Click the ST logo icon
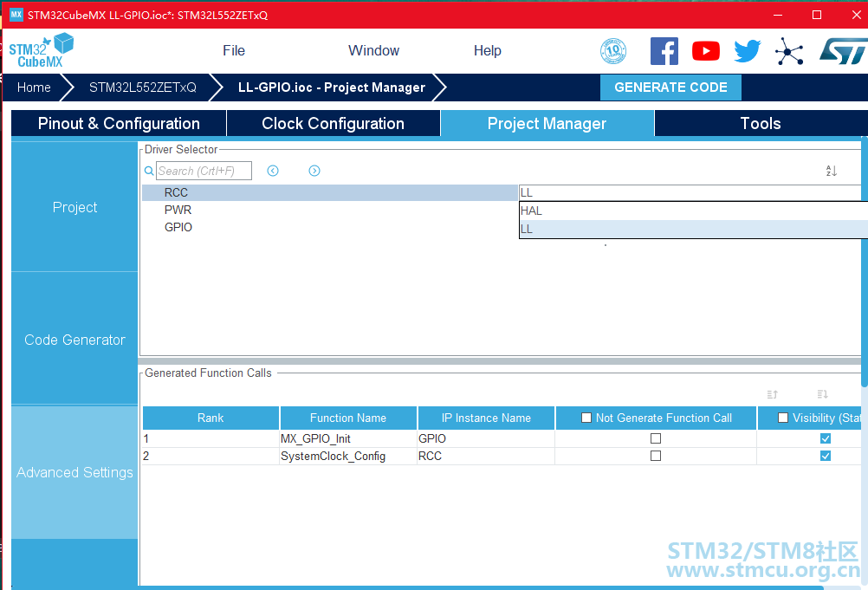This screenshot has height=590, width=868. coord(844,51)
